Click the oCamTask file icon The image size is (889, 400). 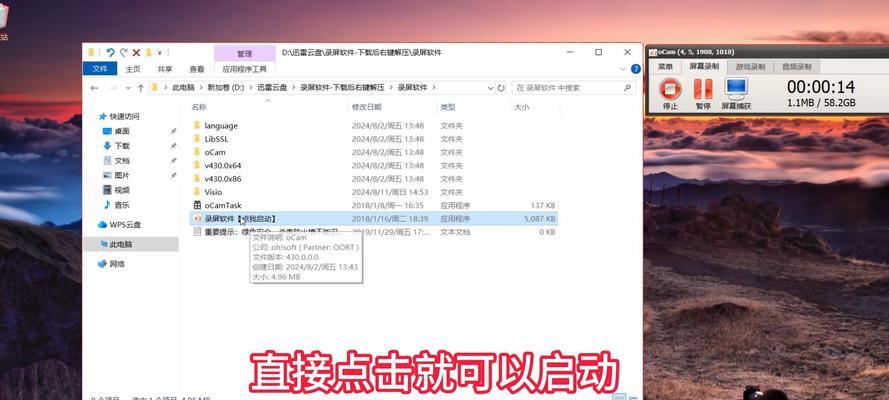[197, 205]
